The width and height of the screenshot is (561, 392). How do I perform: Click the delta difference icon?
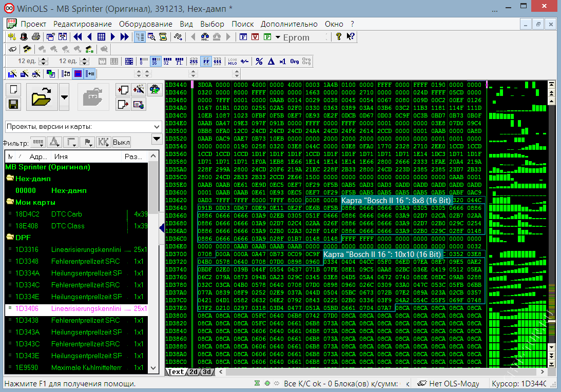271,62
